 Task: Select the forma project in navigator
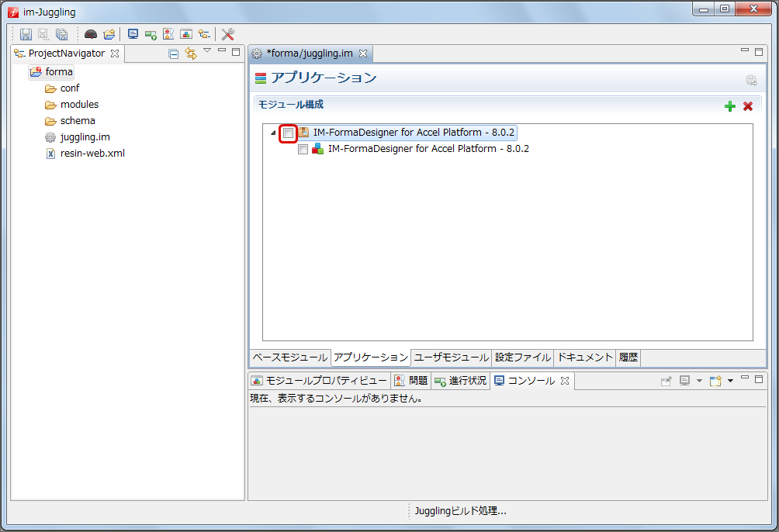51,71
